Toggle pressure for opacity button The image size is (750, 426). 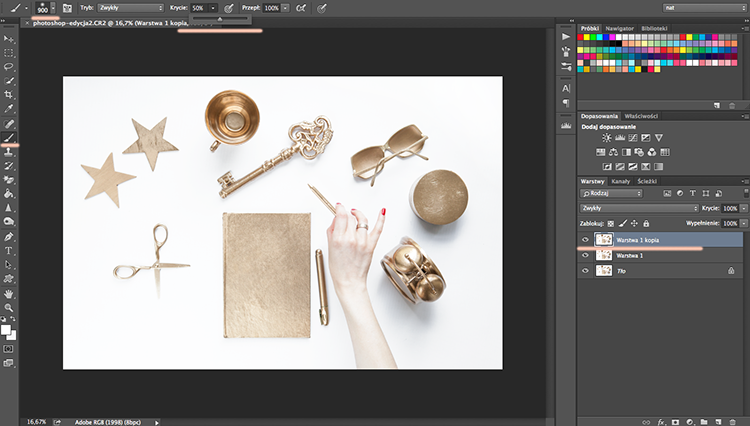coord(229,8)
